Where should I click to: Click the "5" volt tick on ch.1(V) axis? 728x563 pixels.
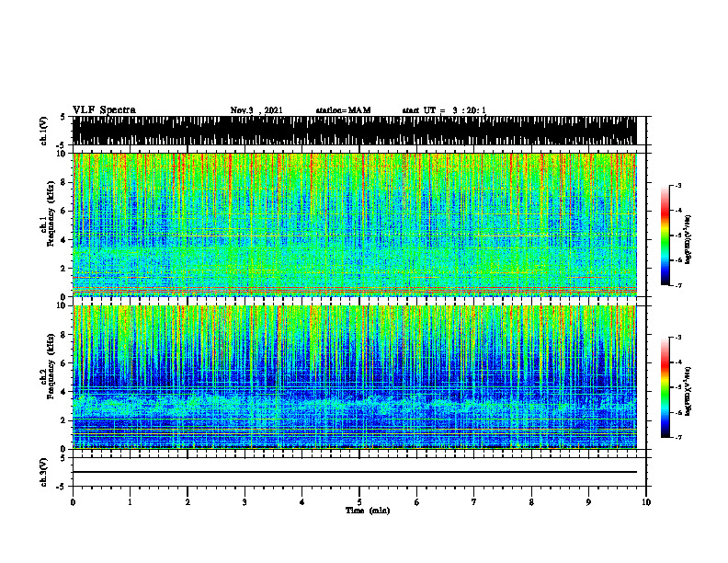point(63,117)
